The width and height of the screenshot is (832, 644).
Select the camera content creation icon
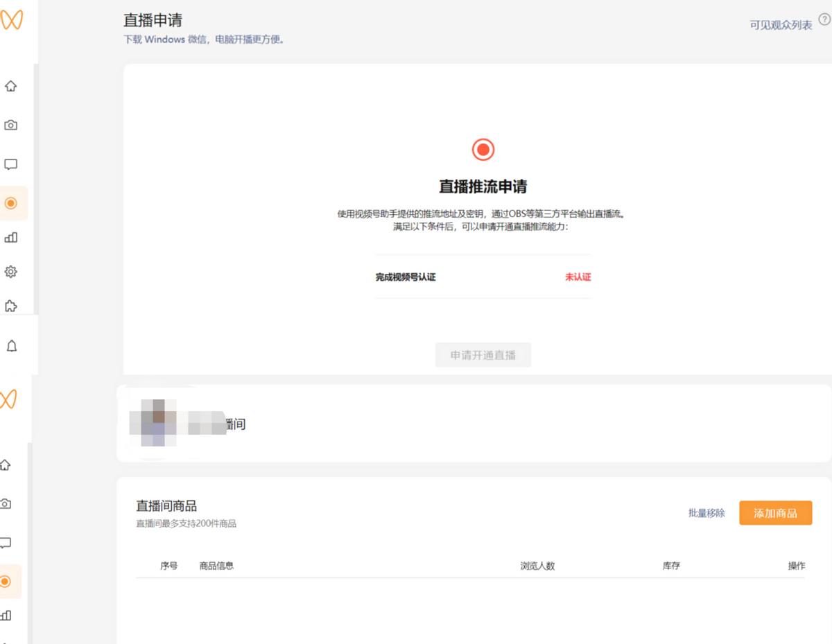[10, 125]
